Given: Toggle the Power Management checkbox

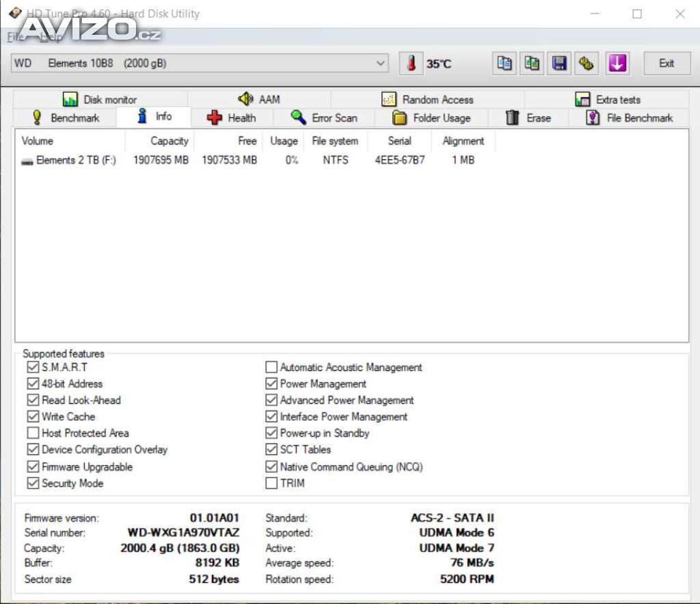Looking at the screenshot, I should pos(271,383).
